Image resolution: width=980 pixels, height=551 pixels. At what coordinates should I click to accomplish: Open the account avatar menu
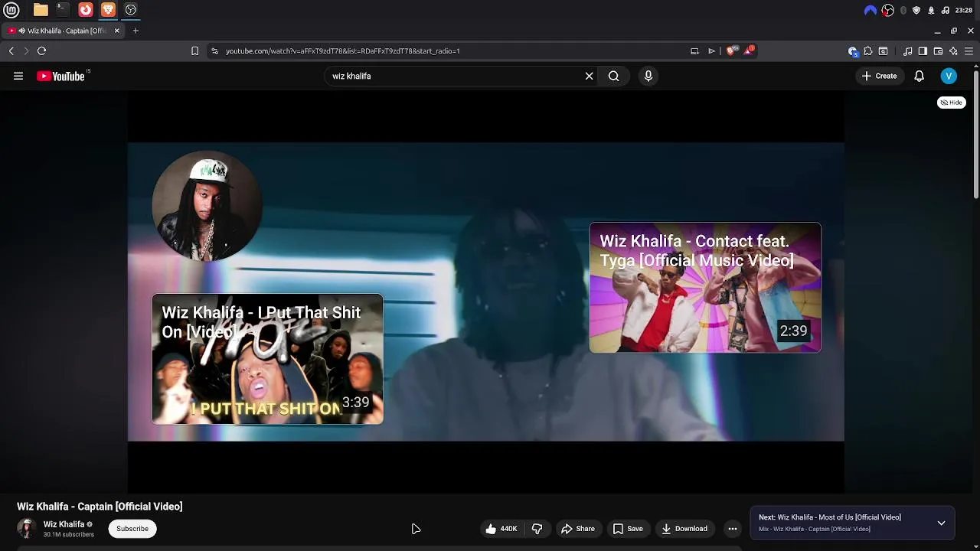pyautogui.click(x=949, y=76)
